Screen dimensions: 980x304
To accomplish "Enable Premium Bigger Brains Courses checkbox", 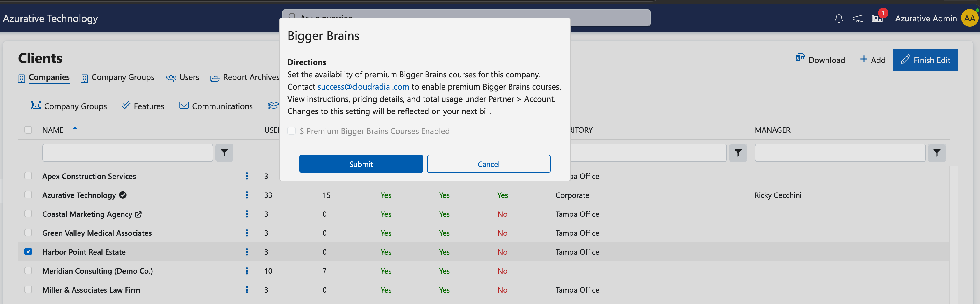I will coord(291,131).
